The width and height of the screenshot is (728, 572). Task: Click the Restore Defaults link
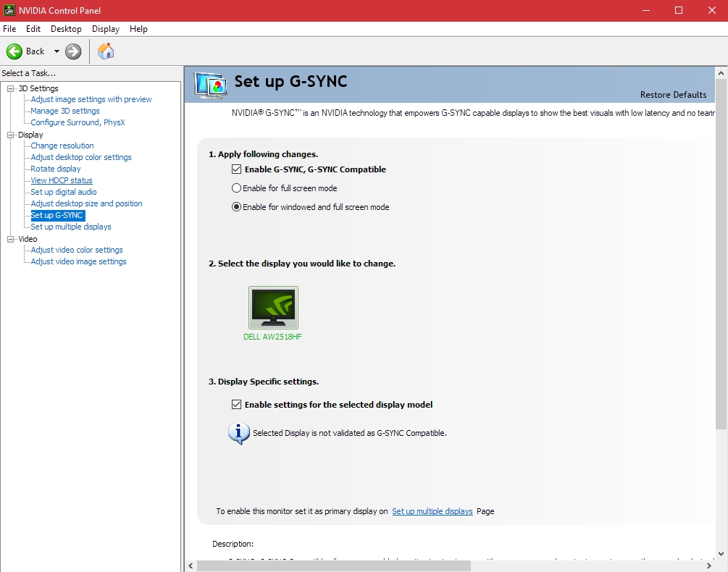pyautogui.click(x=673, y=95)
